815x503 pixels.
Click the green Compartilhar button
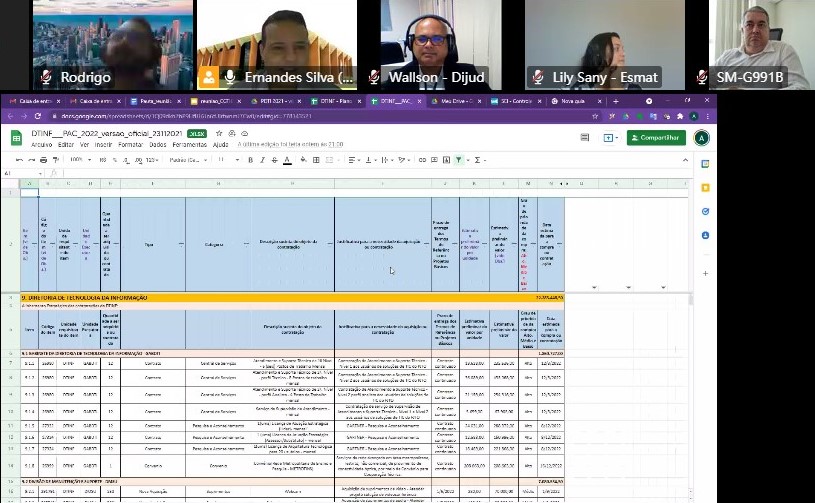(656, 138)
